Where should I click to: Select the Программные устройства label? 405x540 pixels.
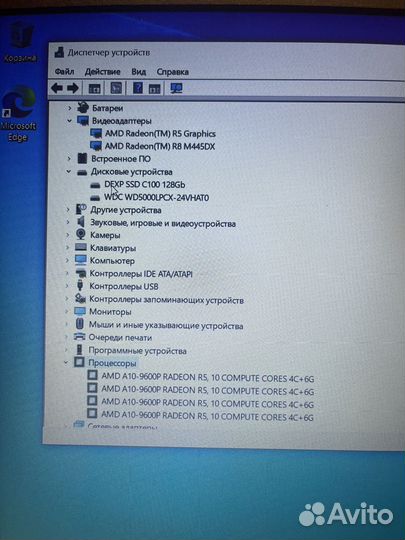pos(137,351)
